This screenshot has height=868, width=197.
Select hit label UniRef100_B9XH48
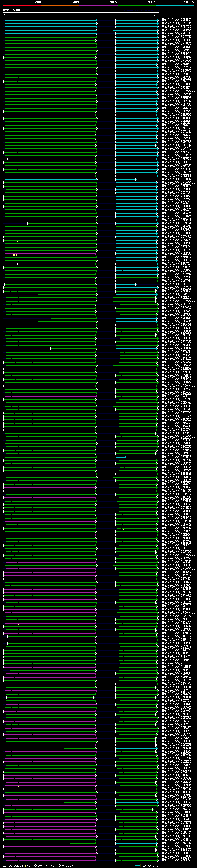click(177, 839)
